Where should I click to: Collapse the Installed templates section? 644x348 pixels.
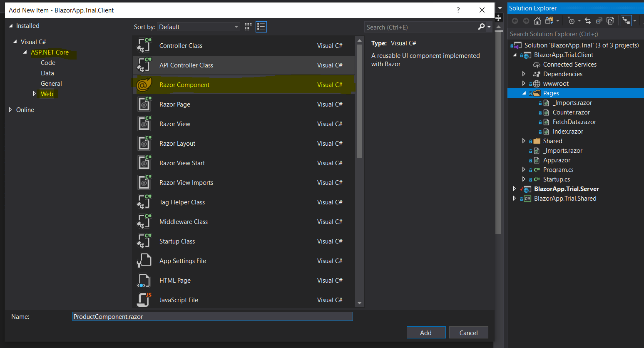[10, 25]
